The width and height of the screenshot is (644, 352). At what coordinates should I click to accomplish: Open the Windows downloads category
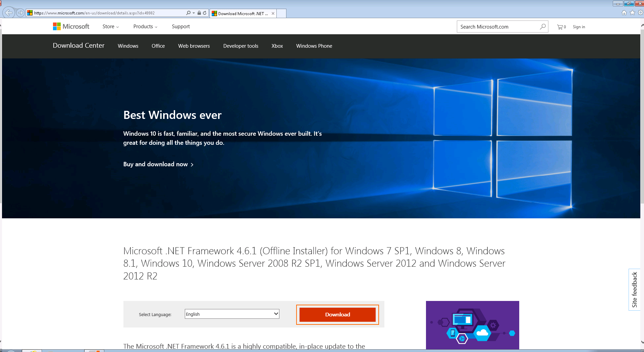[128, 46]
